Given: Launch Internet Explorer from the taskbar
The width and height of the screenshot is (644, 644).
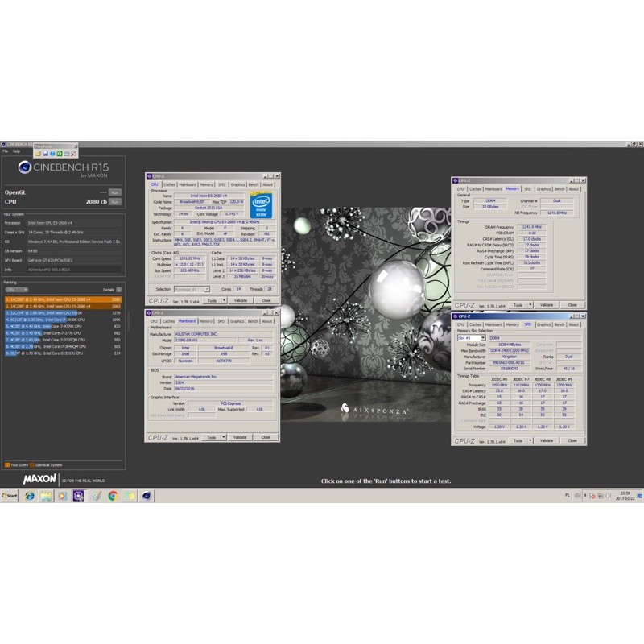Looking at the screenshot, I should (x=30, y=496).
